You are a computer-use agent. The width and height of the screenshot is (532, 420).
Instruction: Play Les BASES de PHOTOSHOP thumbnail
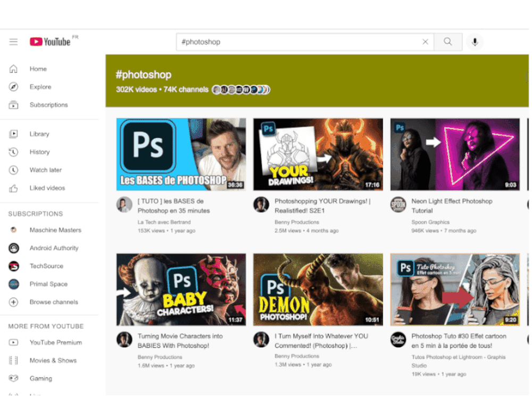point(181,154)
